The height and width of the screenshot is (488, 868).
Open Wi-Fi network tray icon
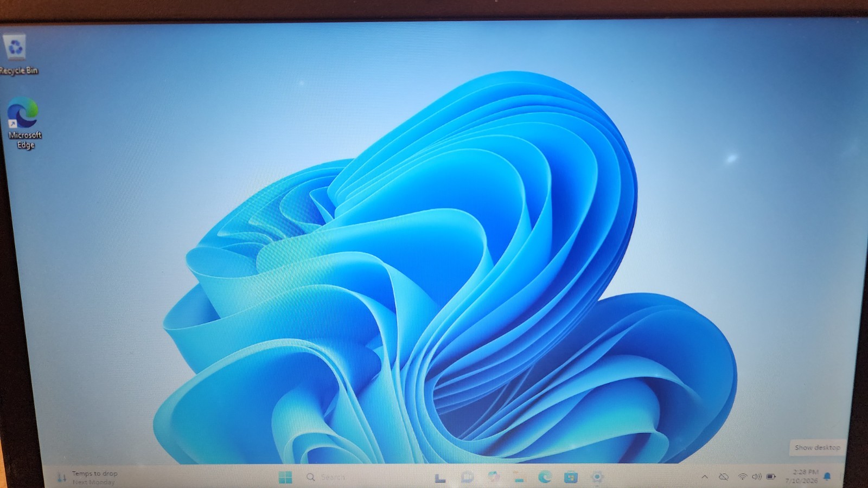coord(742,477)
